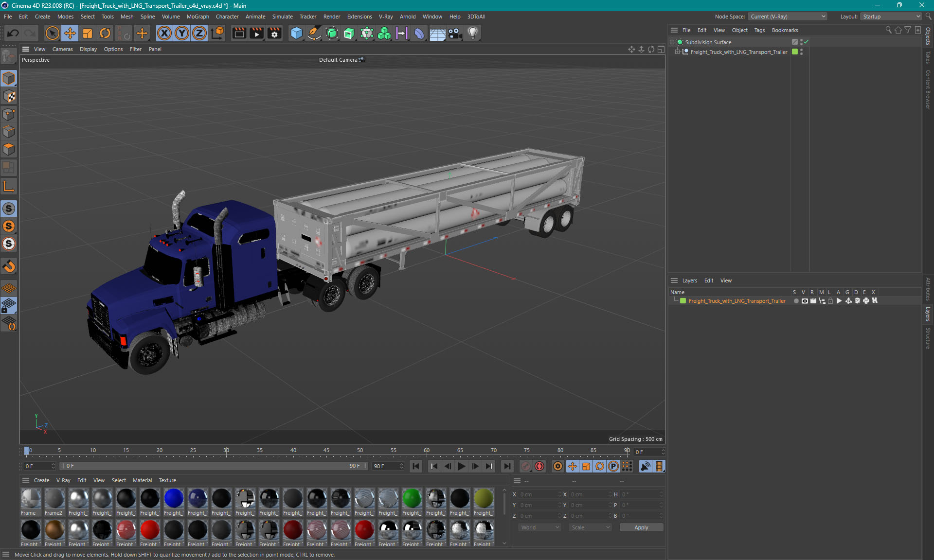Click the Camera object icon

455,33
